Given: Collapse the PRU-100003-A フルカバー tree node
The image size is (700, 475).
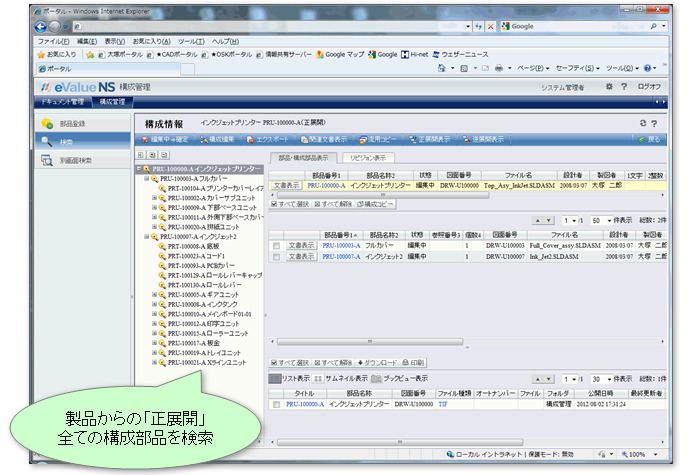Looking at the screenshot, I should [x=146, y=179].
